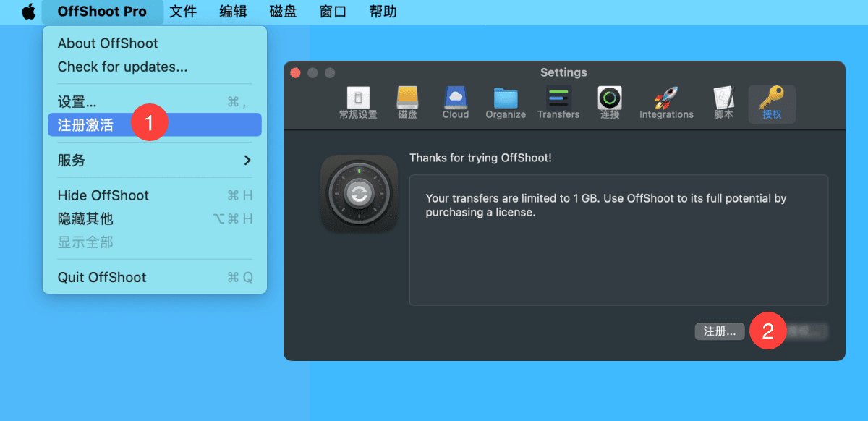This screenshot has width=868, height=421.
Task: Select the 授权 license key pane
Action: coord(772,103)
